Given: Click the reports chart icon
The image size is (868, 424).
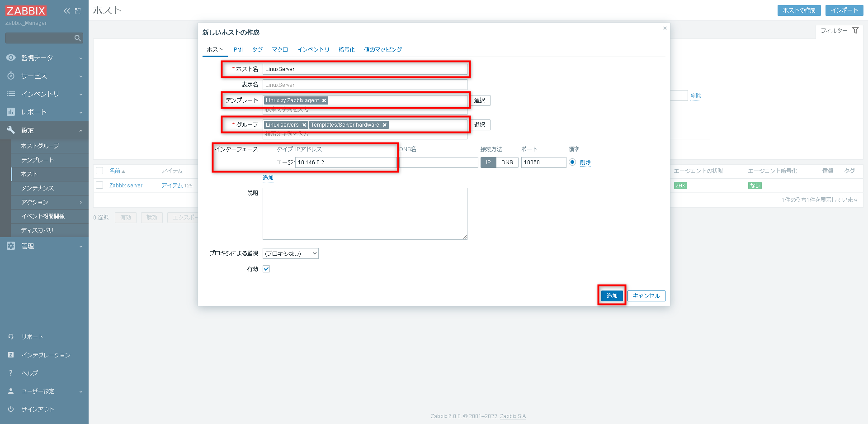Looking at the screenshot, I should coord(11,112).
